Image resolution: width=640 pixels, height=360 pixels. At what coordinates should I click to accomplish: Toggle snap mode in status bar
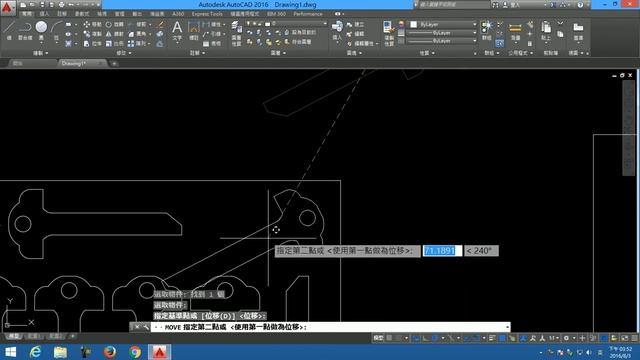point(399,338)
